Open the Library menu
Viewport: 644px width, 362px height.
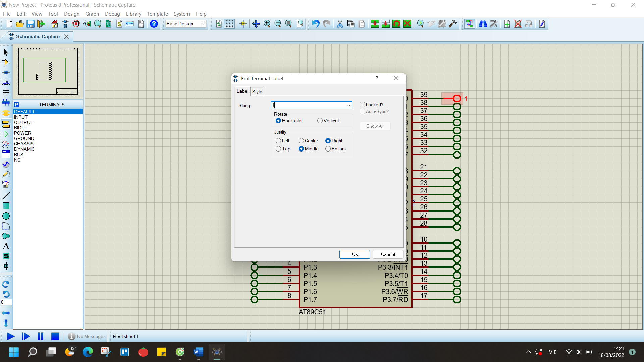133,14
